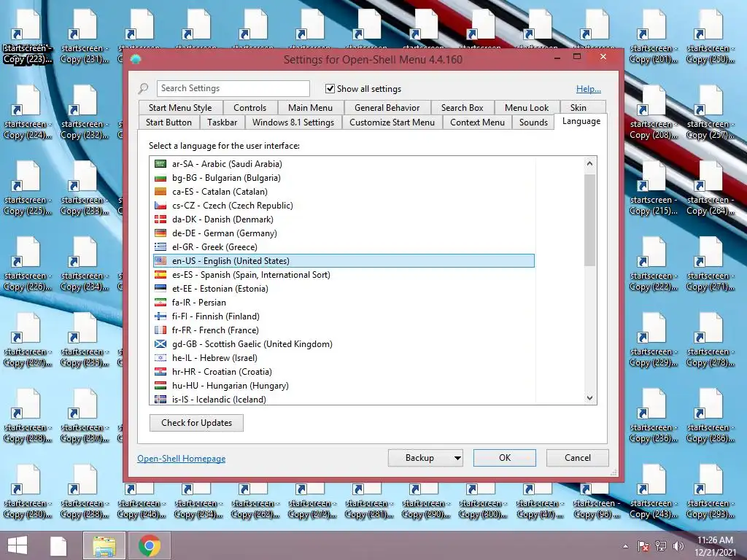Switch to the Taskbar tab

pyautogui.click(x=222, y=122)
